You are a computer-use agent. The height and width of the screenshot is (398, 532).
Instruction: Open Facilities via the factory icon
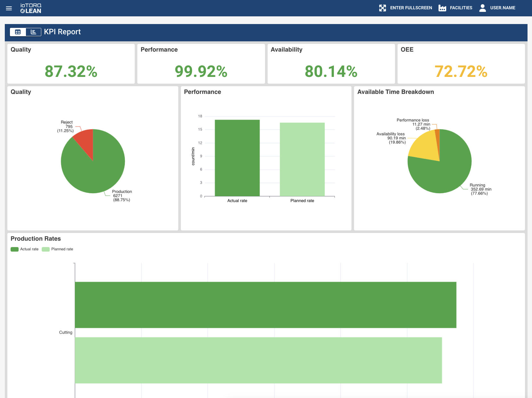click(443, 8)
